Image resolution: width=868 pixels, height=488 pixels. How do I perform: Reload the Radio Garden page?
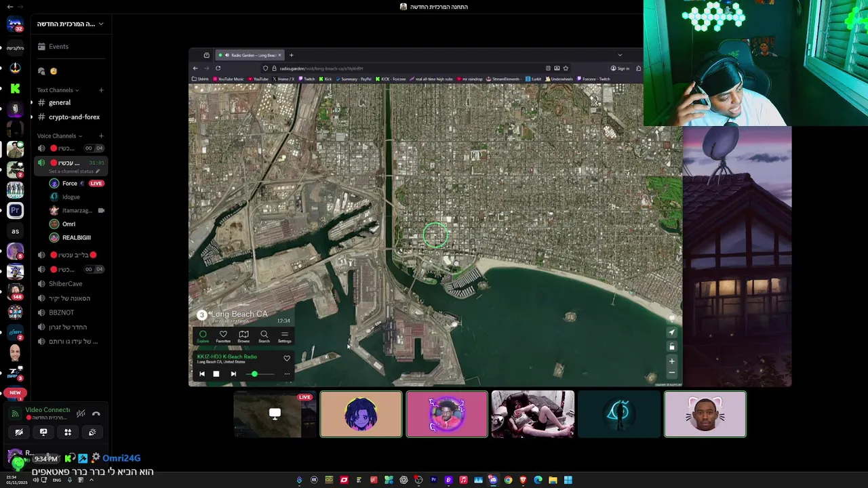click(218, 68)
